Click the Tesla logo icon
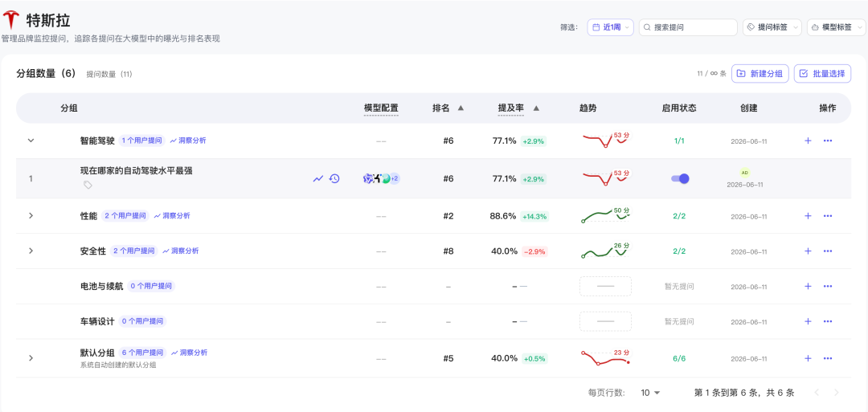The image size is (868, 412). click(11, 20)
